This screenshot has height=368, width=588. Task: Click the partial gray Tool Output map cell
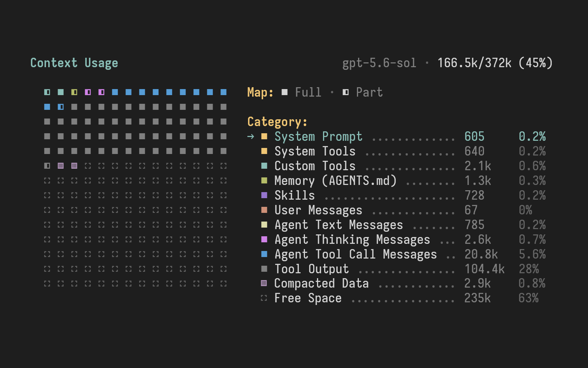47,166
